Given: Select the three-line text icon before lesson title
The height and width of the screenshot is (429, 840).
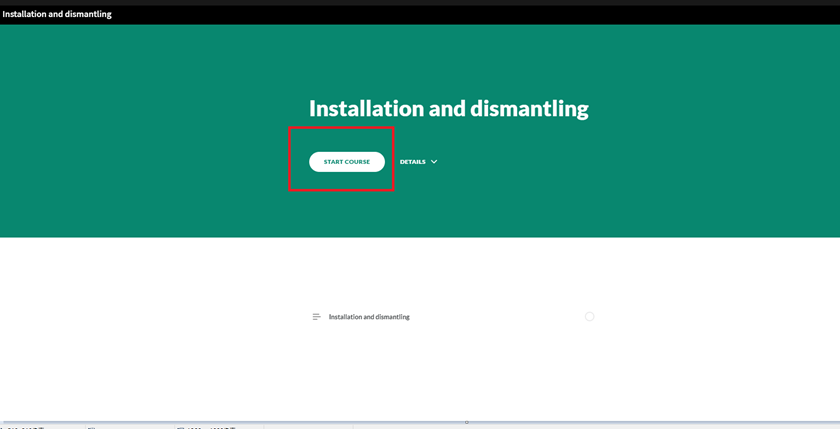Looking at the screenshot, I should pyautogui.click(x=316, y=317).
